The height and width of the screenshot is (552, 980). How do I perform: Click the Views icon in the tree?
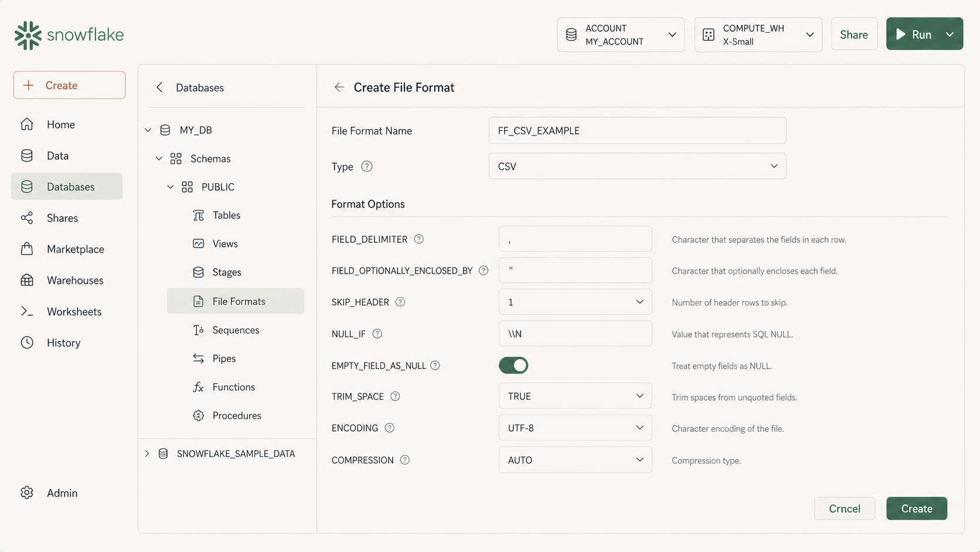point(199,243)
